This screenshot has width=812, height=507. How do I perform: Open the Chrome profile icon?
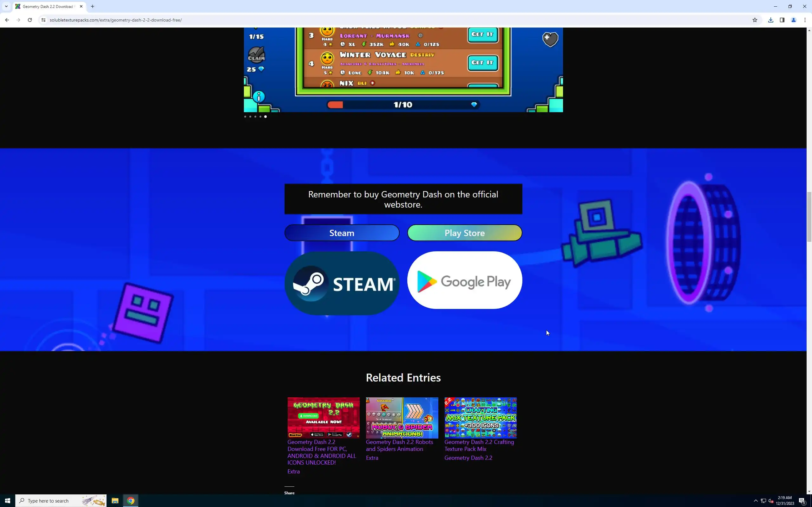pos(794,20)
